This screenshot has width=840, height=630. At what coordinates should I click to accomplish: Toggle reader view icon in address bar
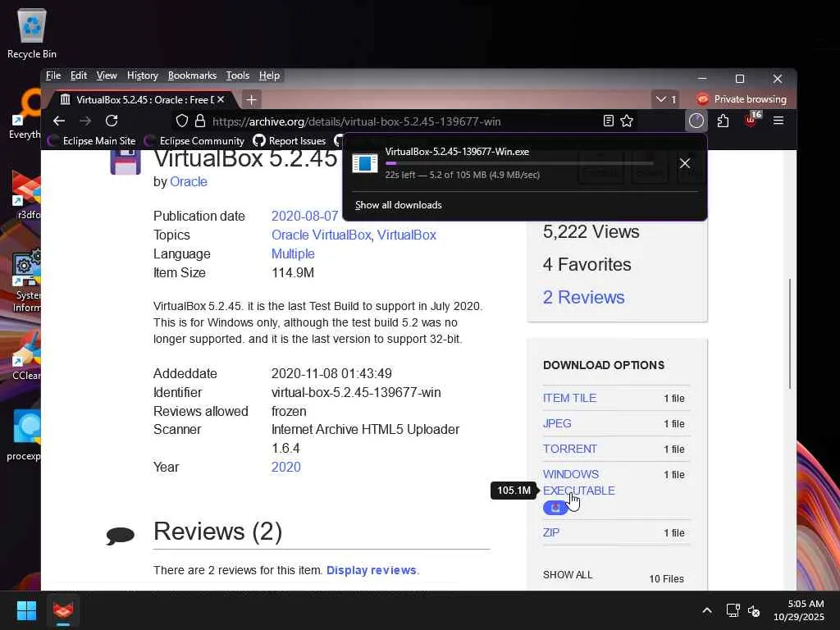click(608, 121)
